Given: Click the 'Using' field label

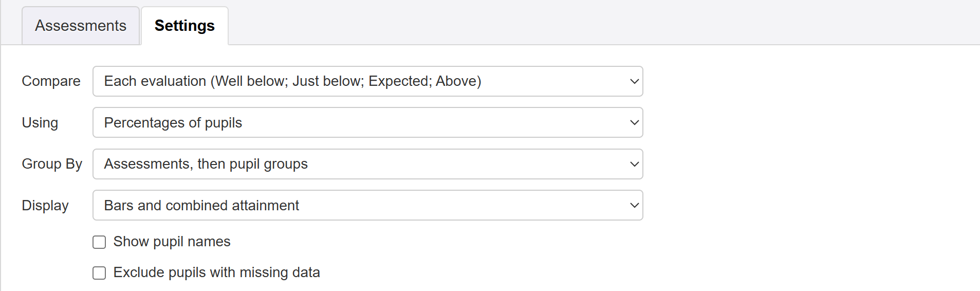Looking at the screenshot, I should click(40, 122).
